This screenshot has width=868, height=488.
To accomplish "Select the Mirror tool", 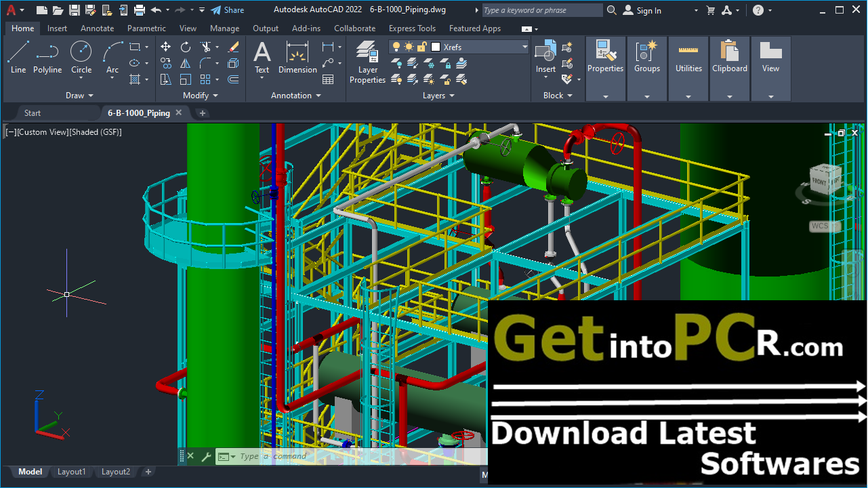I will click(x=186, y=63).
